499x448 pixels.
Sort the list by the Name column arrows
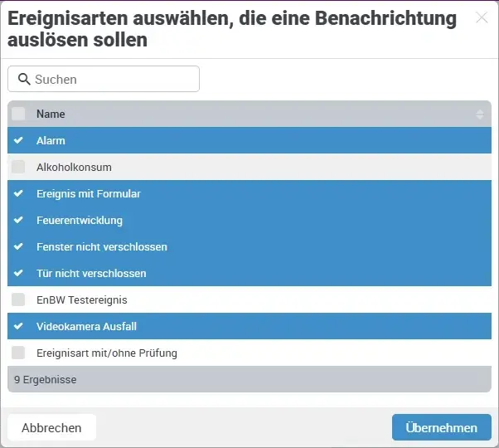coord(480,114)
